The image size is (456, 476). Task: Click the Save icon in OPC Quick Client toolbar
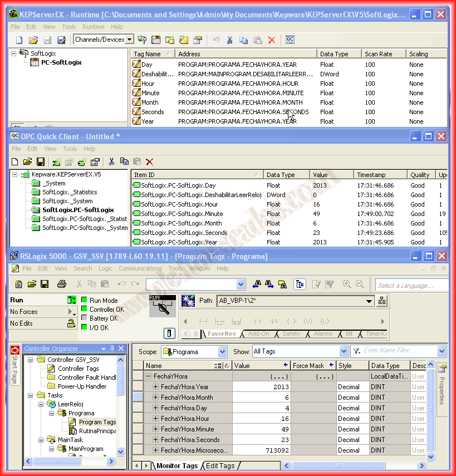pyautogui.click(x=41, y=161)
